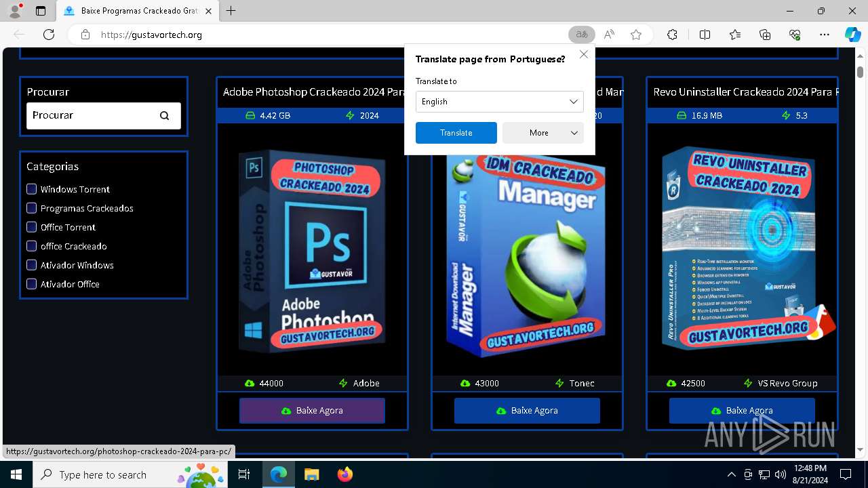Open network icon in system tray
Viewport: 868px width, 488px height.
click(764, 474)
